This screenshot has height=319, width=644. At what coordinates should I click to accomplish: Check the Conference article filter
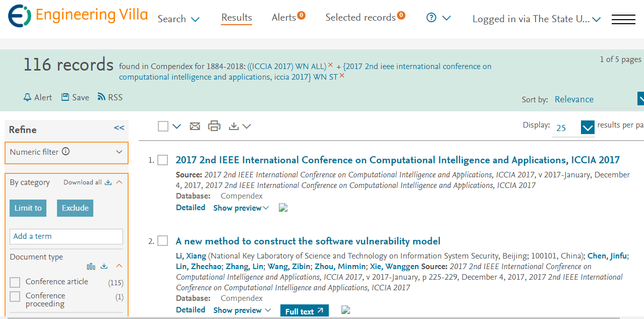pos(15,282)
